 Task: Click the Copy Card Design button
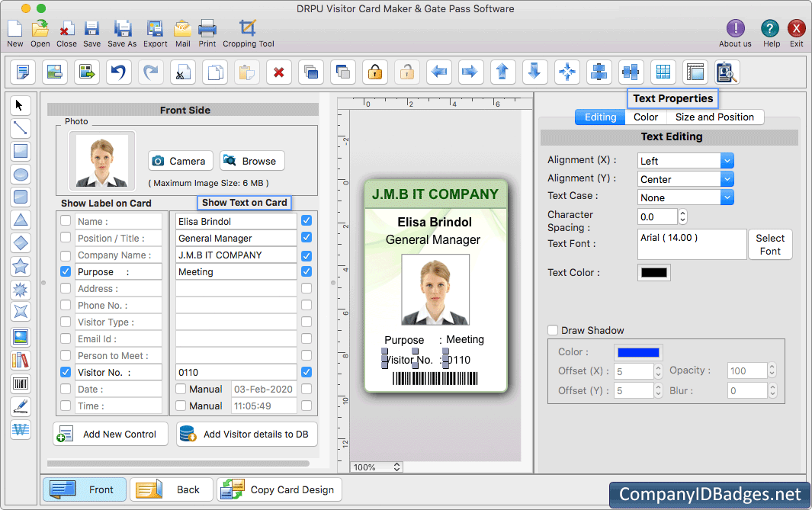coord(280,489)
